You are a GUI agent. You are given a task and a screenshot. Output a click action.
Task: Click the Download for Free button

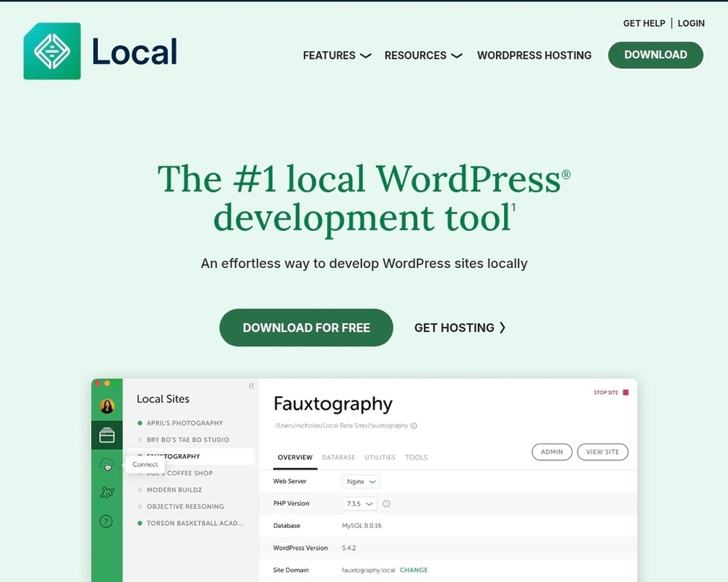pos(306,328)
